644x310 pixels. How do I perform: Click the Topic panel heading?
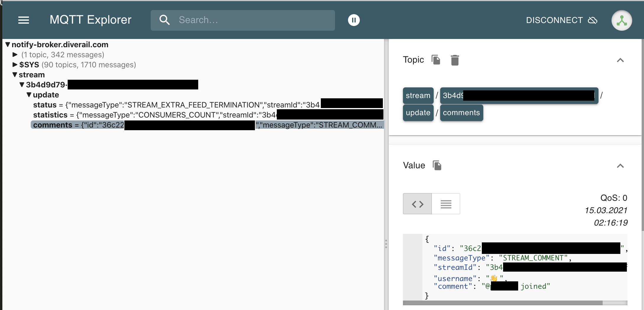point(413,60)
